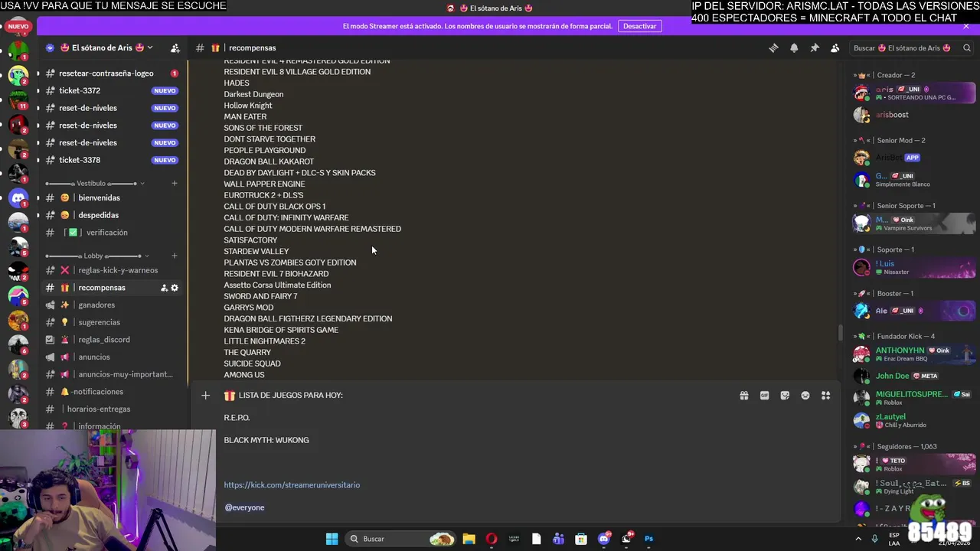
Task: Open the sticker picker icon
Action: click(x=785, y=396)
